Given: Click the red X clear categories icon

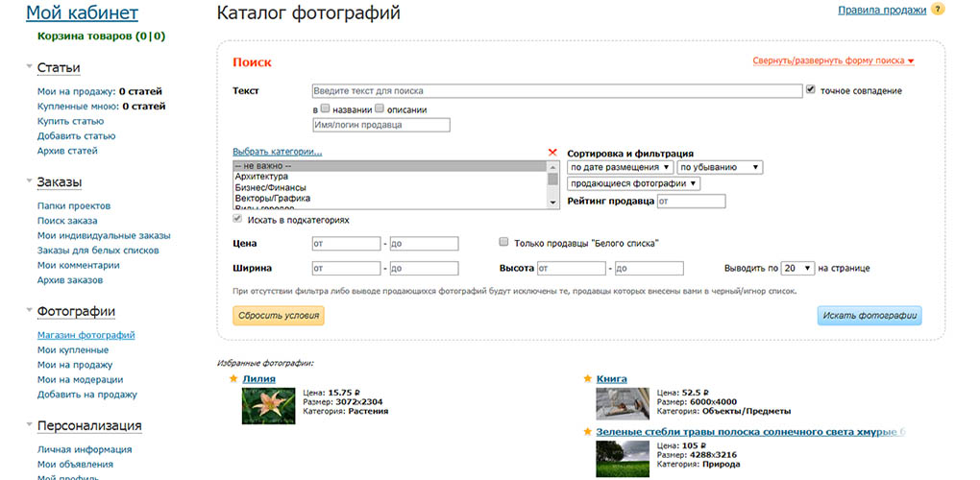Looking at the screenshot, I should click(551, 153).
